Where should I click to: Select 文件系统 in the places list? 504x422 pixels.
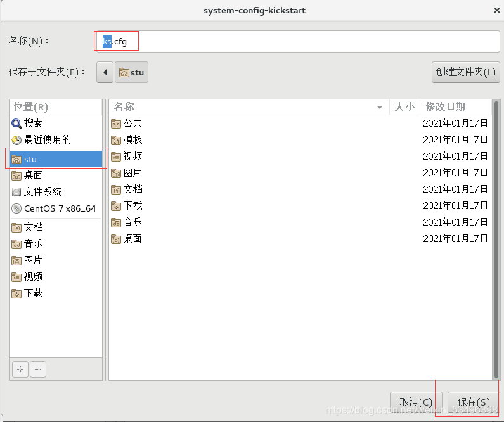(x=42, y=192)
